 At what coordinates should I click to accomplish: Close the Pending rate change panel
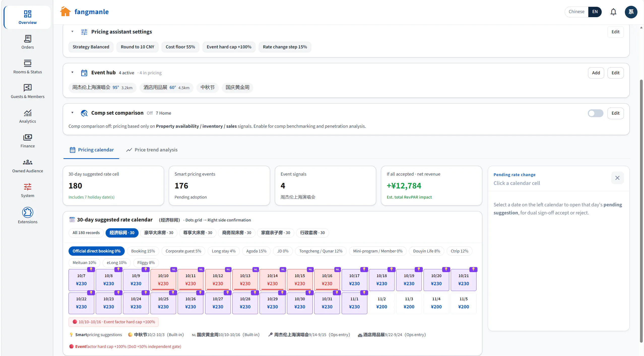coord(617,178)
